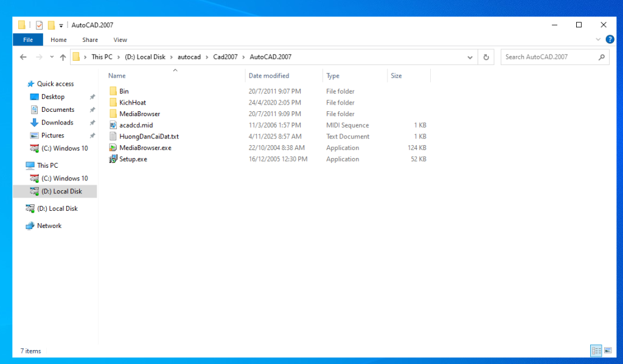Click the HuongDanCaiDat.txt document icon
This screenshot has width=623, height=364.
point(113,137)
